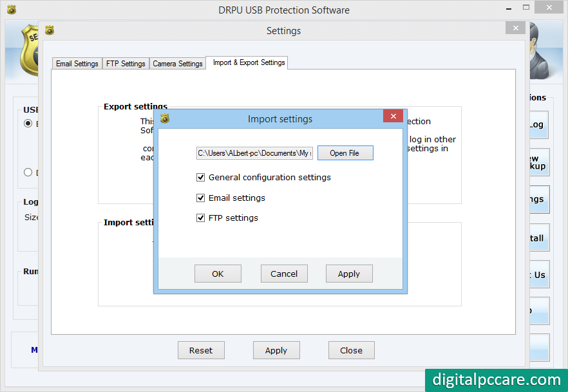
Task: Click Close button in Settings window
Action: click(x=352, y=350)
